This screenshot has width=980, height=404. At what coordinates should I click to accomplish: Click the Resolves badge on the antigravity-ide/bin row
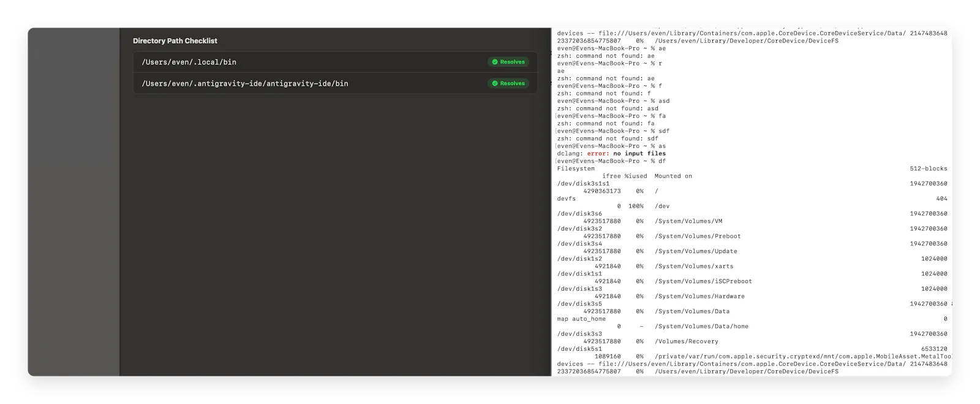pyautogui.click(x=508, y=83)
